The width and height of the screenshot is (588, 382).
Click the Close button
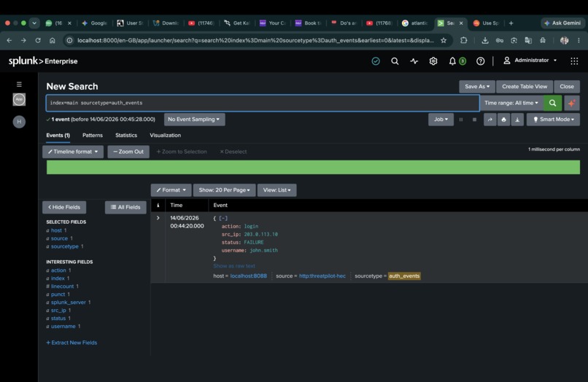tap(567, 87)
